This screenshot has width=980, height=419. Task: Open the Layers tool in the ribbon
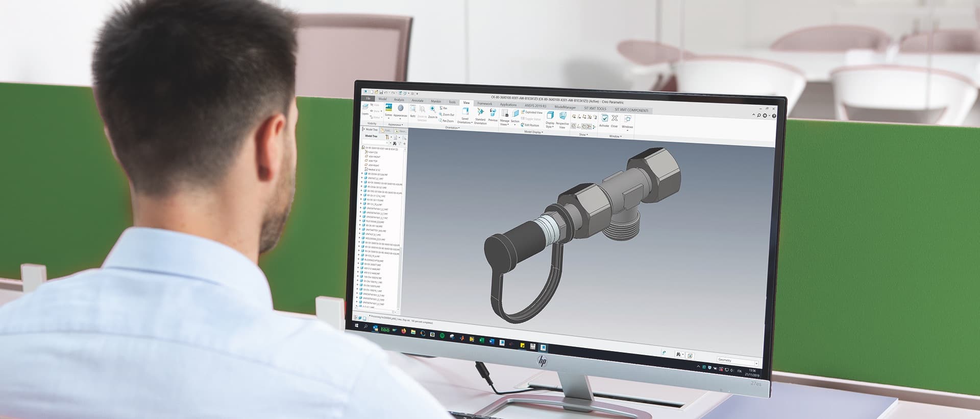(365, 109)
